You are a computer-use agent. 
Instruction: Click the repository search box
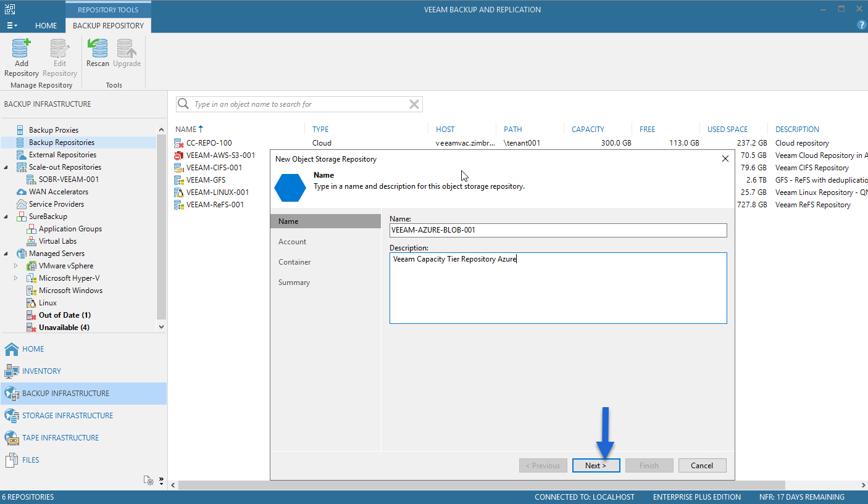click(x=299, y=104)
